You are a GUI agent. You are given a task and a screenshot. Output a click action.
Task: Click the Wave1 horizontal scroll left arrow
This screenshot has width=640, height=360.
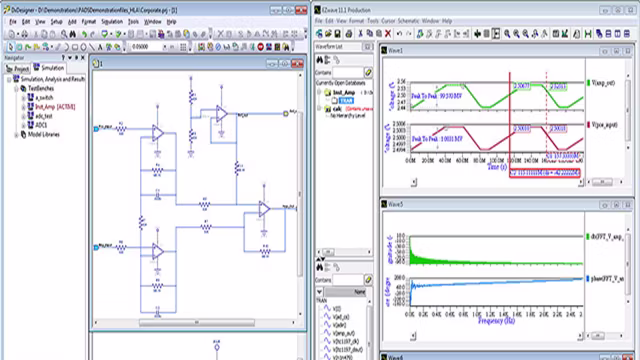(x=414, y=182)
